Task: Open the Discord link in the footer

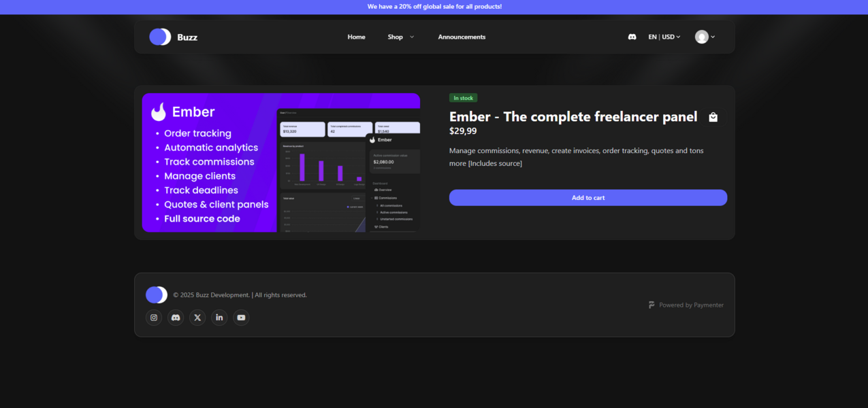Action: pos(176,318)
